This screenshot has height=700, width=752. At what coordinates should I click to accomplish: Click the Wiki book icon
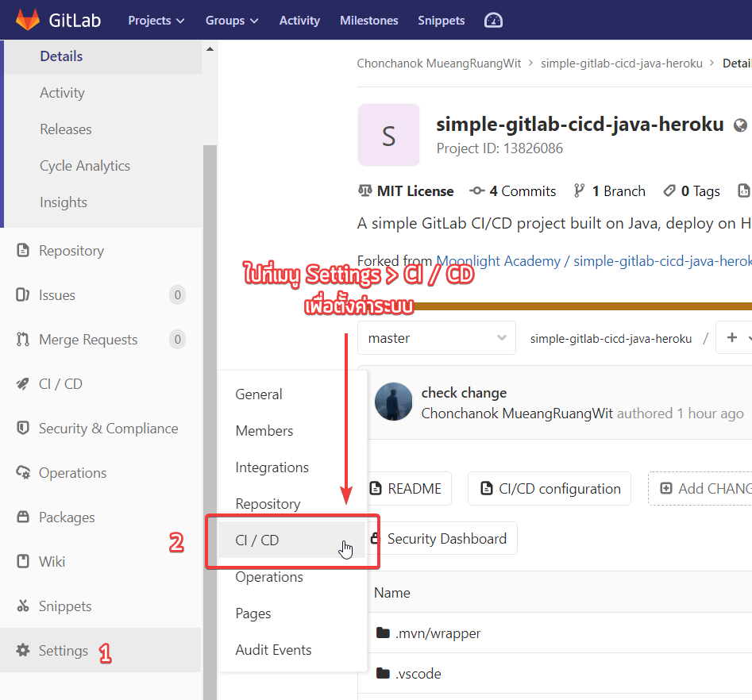pos(22,561)
